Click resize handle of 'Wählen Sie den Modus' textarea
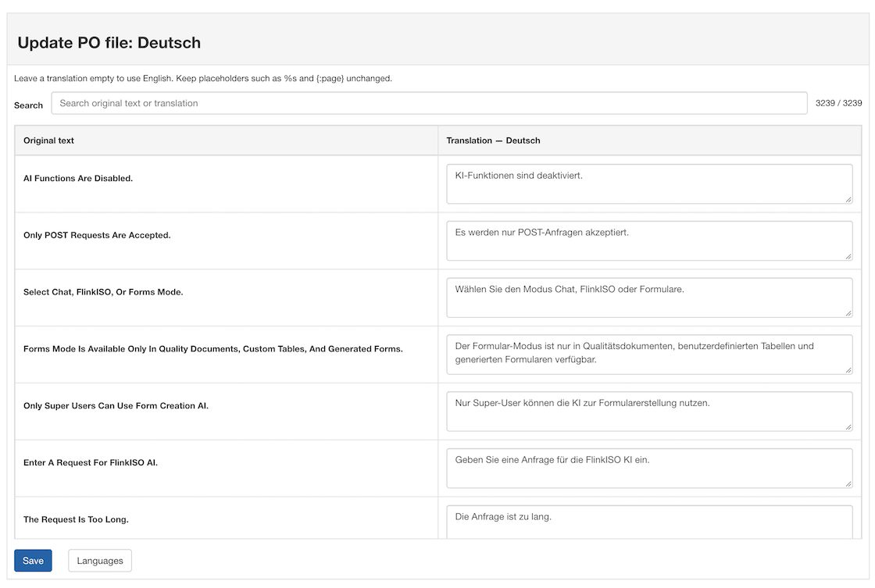The height and width of the screenshot is (588, 875). [848, 314]
